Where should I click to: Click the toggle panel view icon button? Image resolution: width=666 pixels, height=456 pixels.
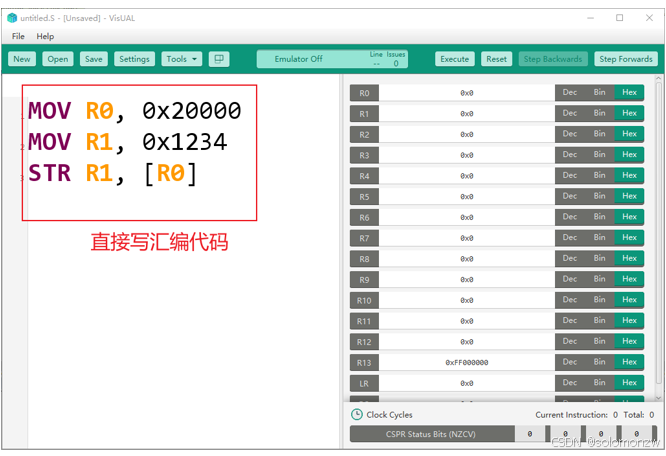pyautogui.click(x=219, y=59)
